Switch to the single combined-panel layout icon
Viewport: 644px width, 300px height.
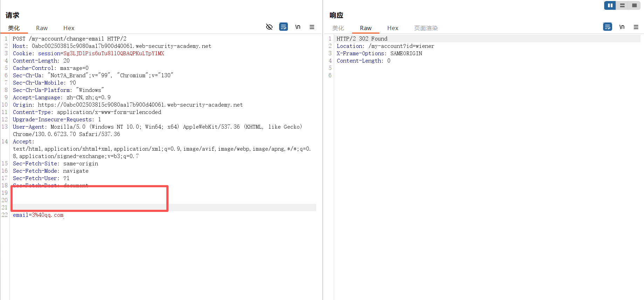(634, 5)
